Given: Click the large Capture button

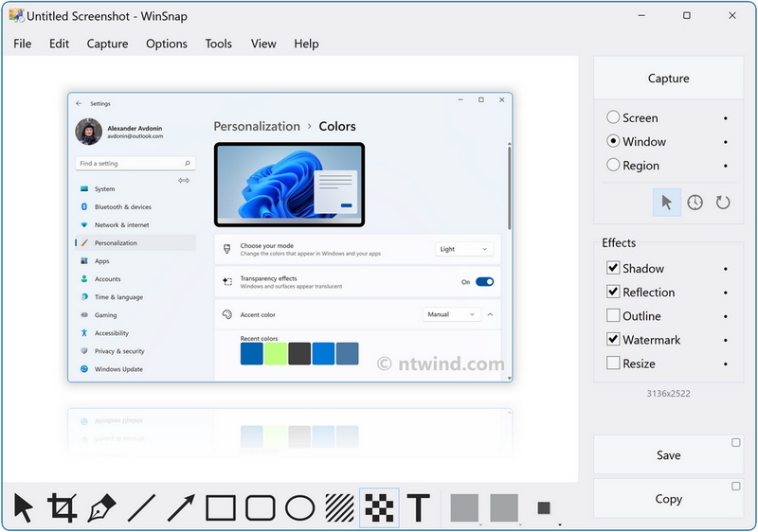Looking at the screenshot, I should (x=669, y=79).
